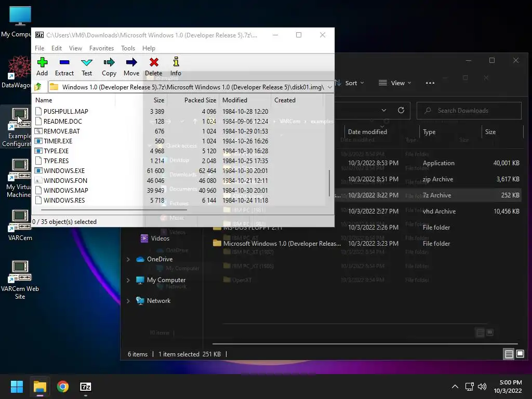Click the Copy toolbar icon
Screen dimensions: 532x399
point(109,67)
